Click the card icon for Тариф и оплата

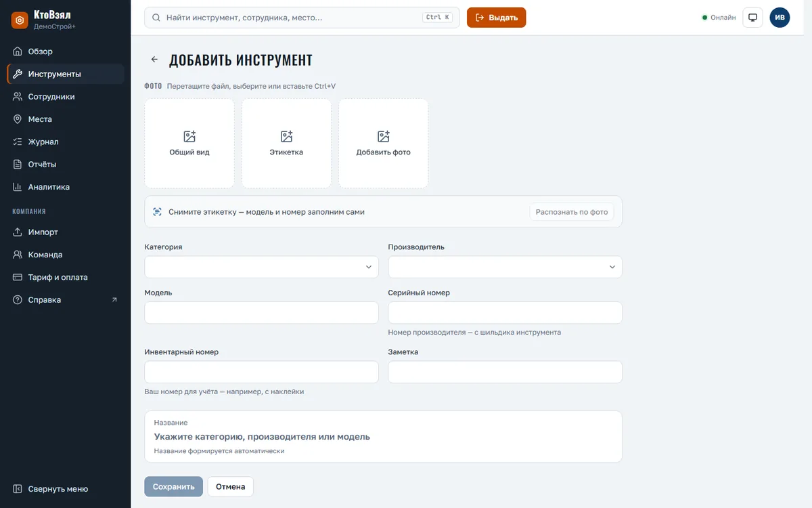pos(18,277)
